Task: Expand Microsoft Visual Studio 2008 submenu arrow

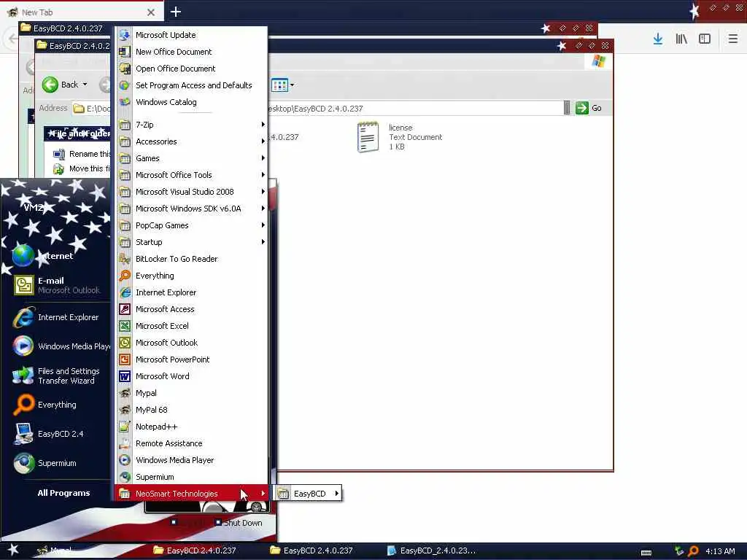Action: (263, 192)
